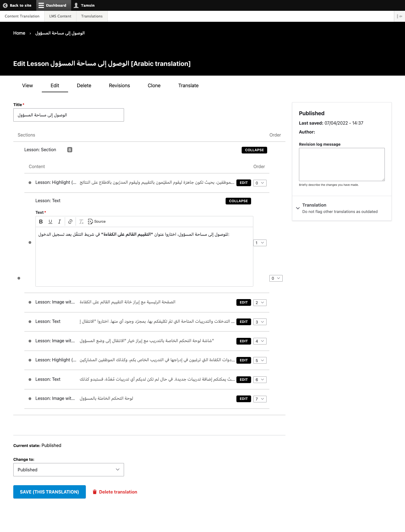Click Save (this translation) button
Image resolution: width=405 pixels, height=532 pixels.
[49, 492]
